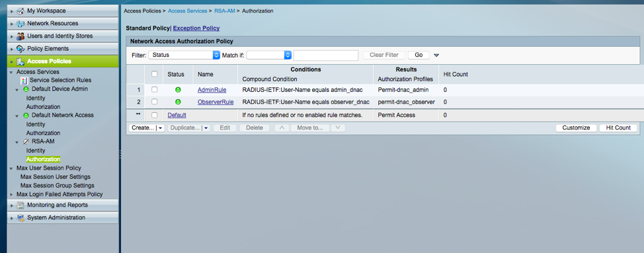This screenshot has width=644, height=253.
Task: Click the Move to button
Action: 310,128
